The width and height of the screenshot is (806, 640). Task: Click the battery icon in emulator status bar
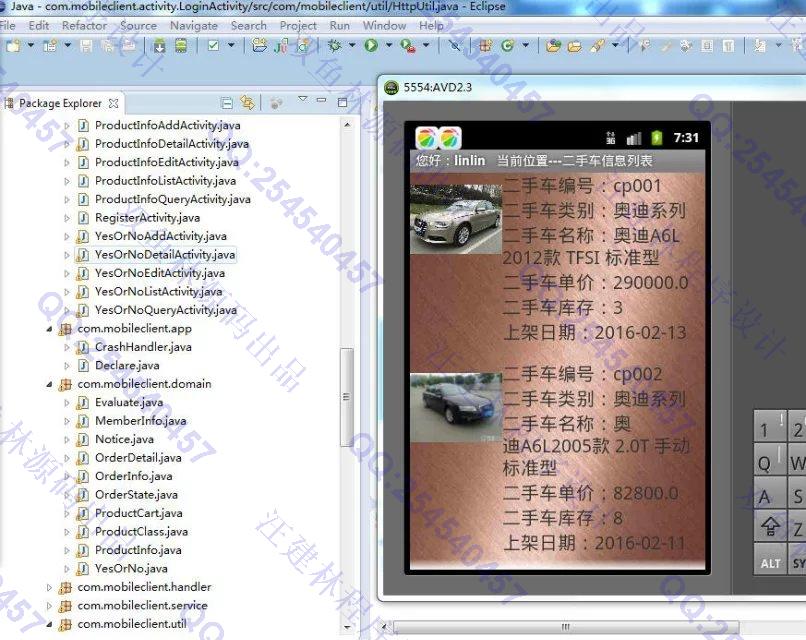656,137
